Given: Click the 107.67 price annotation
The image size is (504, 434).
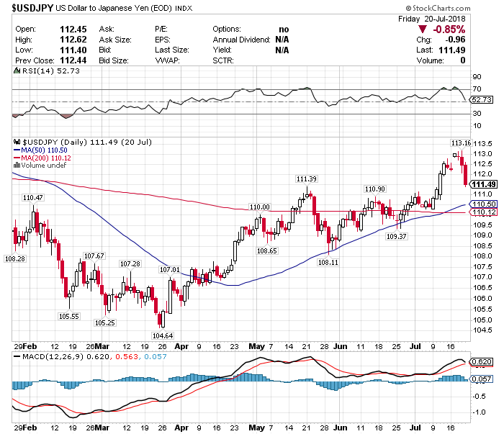Looking at the screenshot, I should (94, 256).
